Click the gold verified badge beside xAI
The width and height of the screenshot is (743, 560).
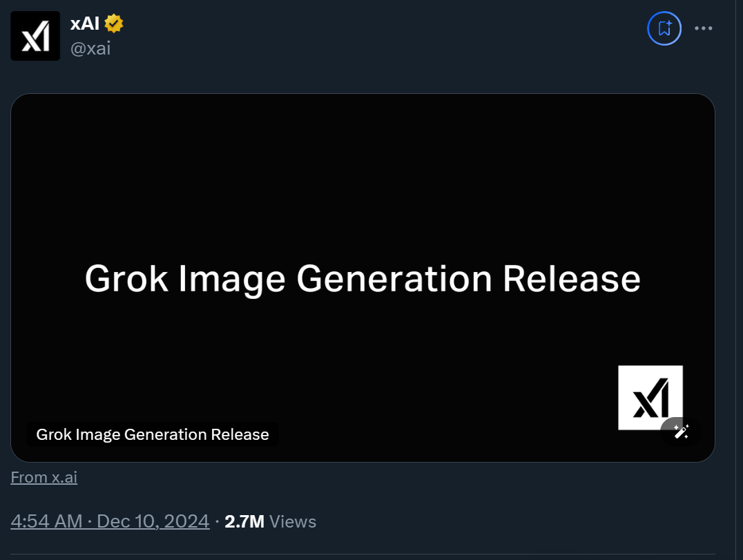pyautogui.click(x=114, y=24)
